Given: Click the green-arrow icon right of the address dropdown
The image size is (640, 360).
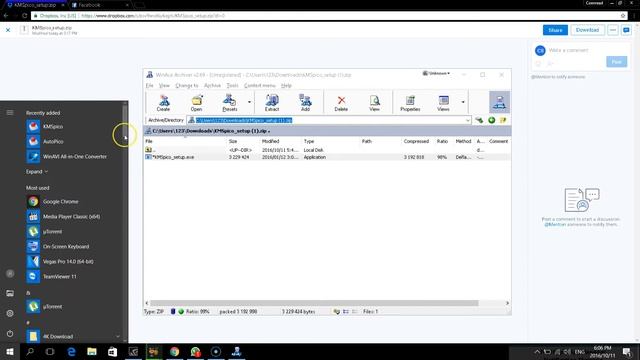Looking at the screenshot, I should pyautogui.click(x=479, y=120).
